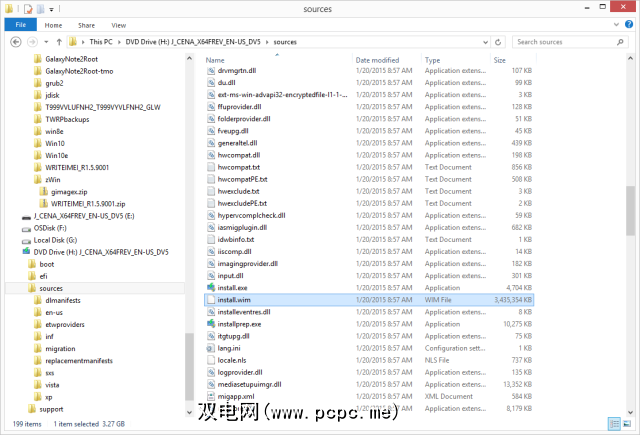The width and height of the screenshot is (640, 435).
Task: Select J_CENA_X64FREV_EN-US_DV5 (E:) drive
Action: [84, 216]
